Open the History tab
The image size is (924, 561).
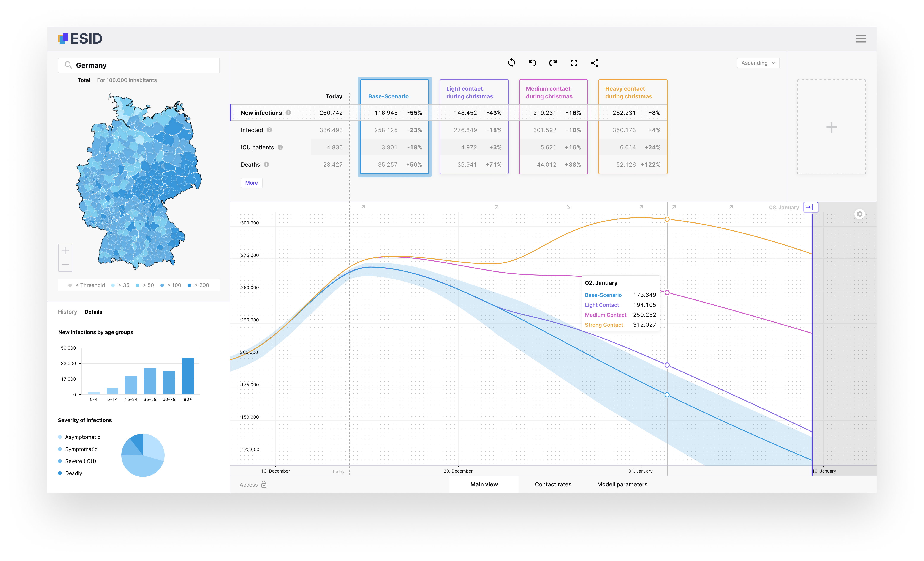tap(68, 312)
